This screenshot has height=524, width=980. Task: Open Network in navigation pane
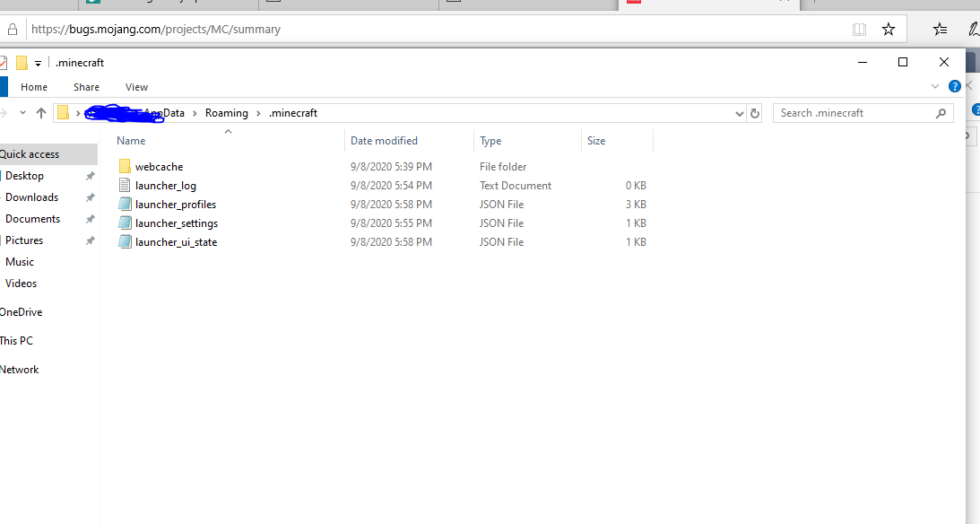click(20, 370)
